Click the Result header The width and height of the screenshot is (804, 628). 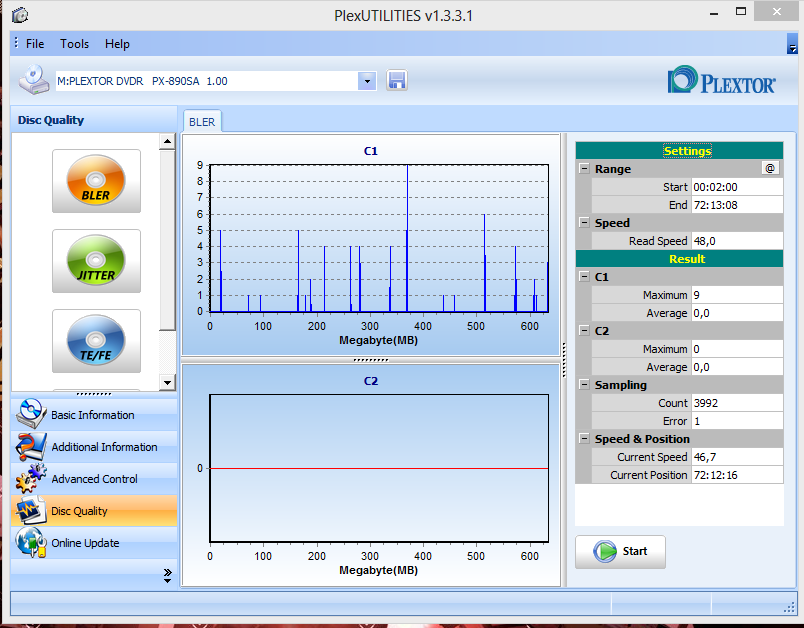679,258
